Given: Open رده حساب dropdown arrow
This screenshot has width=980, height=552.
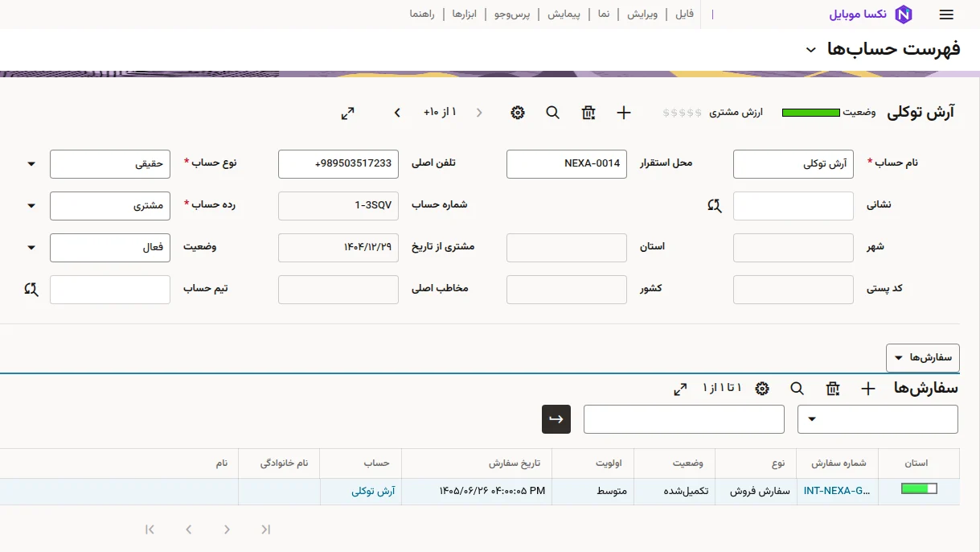Looking at the screenshot, I should coord(31,206).
